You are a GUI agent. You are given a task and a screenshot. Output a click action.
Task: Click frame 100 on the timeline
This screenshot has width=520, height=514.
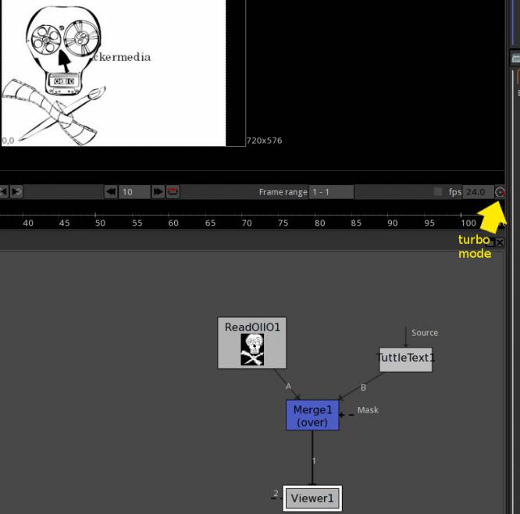tap(468, 223)
